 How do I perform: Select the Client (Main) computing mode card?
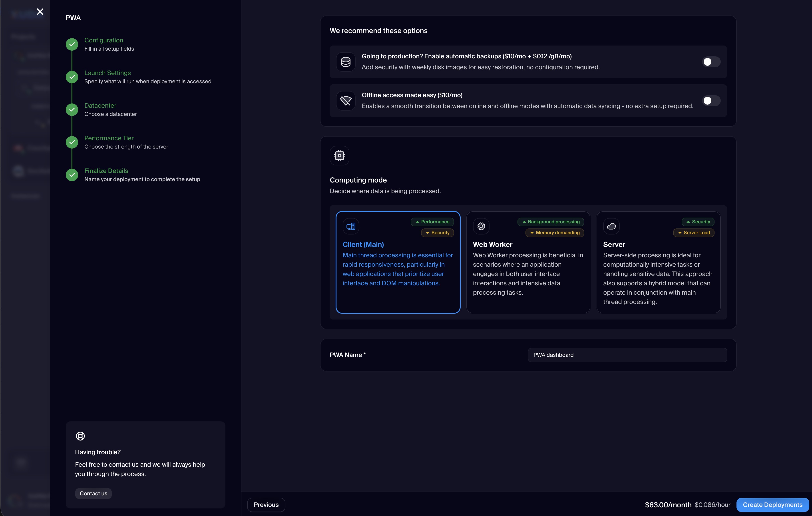point(398,262)
